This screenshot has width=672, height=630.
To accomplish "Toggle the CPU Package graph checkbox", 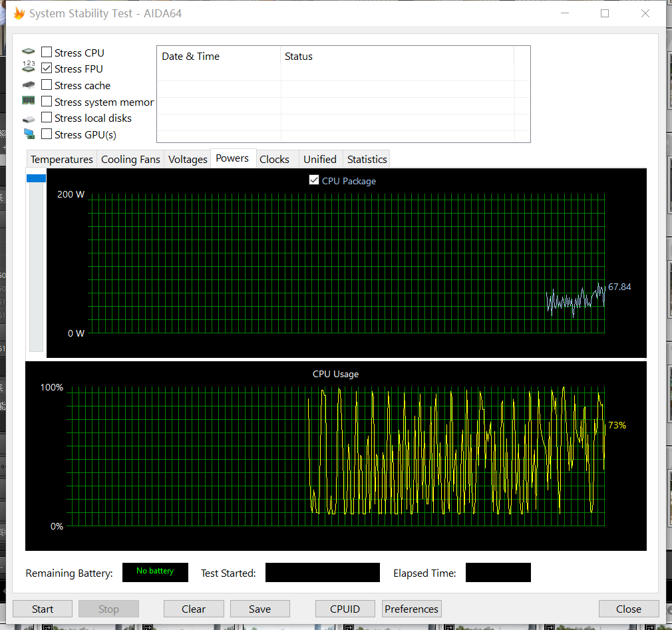I will 314,180.
